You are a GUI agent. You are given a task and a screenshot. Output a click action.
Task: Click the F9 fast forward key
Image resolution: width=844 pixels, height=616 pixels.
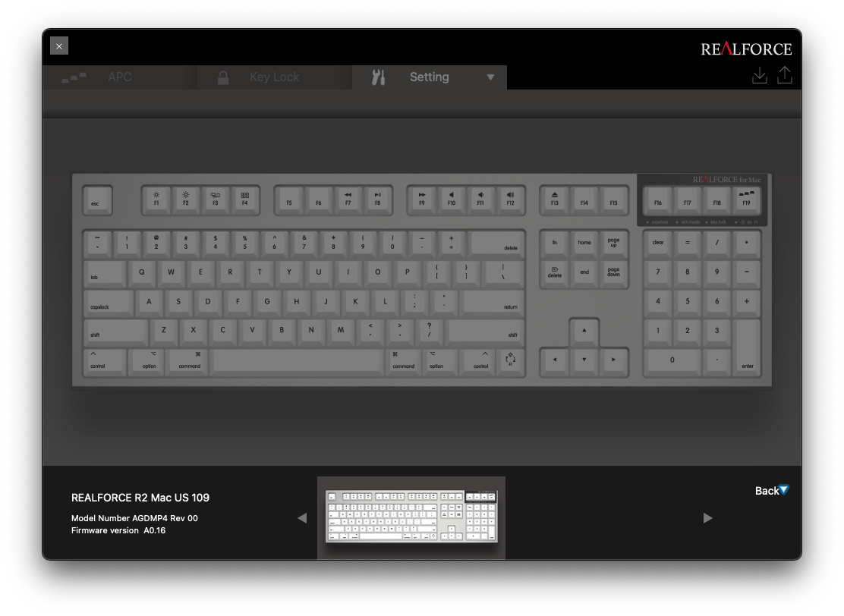tap(422, 200)
